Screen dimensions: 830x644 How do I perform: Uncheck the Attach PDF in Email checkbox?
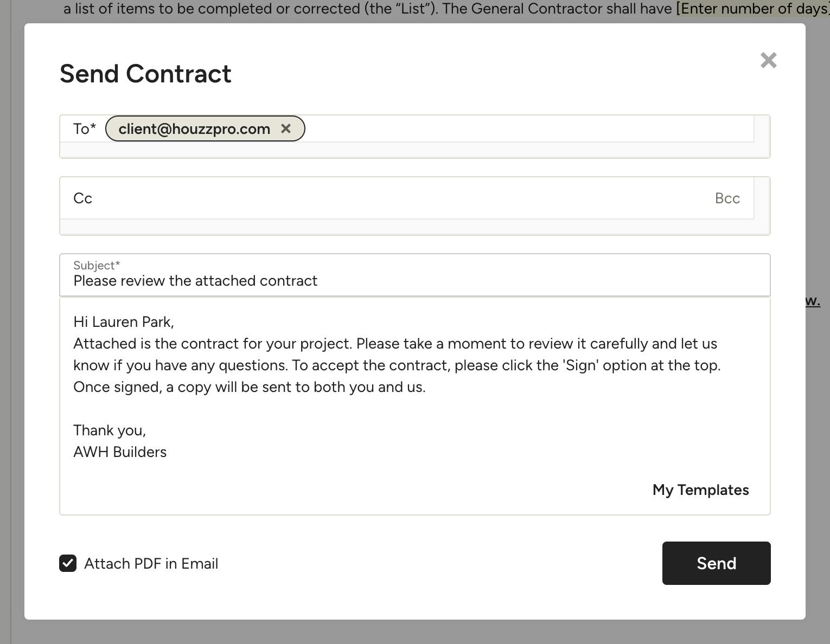(68, 563)
